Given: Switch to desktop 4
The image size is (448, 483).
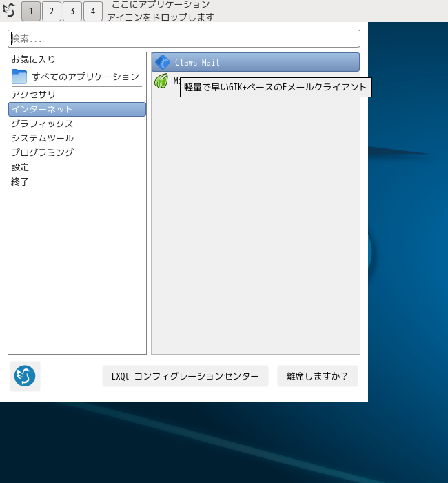Looking at the screenshot, I should click(93, 12).
